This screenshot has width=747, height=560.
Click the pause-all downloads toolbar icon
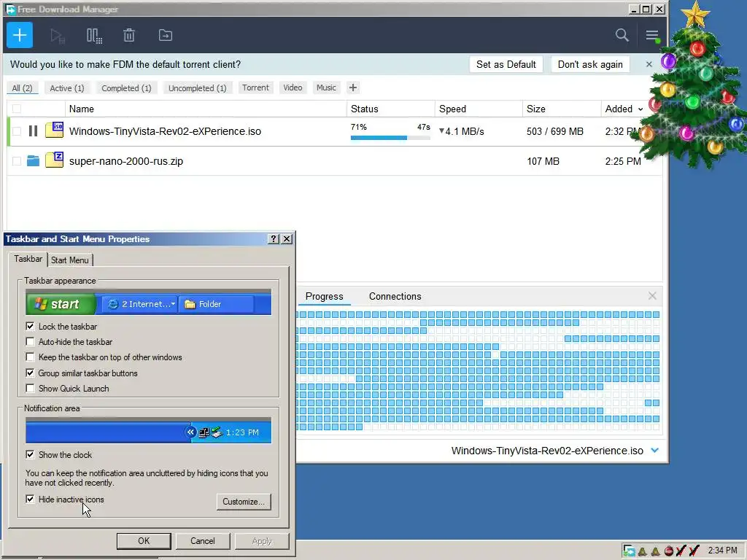pos(94,36)
